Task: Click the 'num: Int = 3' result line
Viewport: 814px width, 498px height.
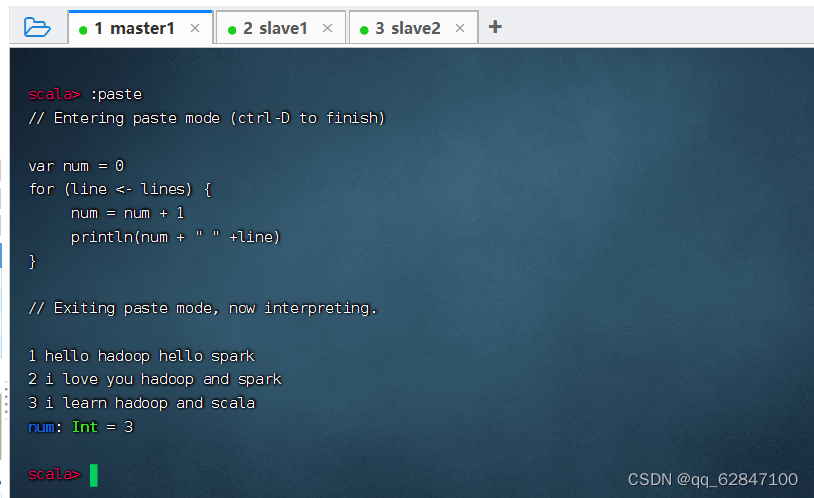Action: (x=81, y=427)
